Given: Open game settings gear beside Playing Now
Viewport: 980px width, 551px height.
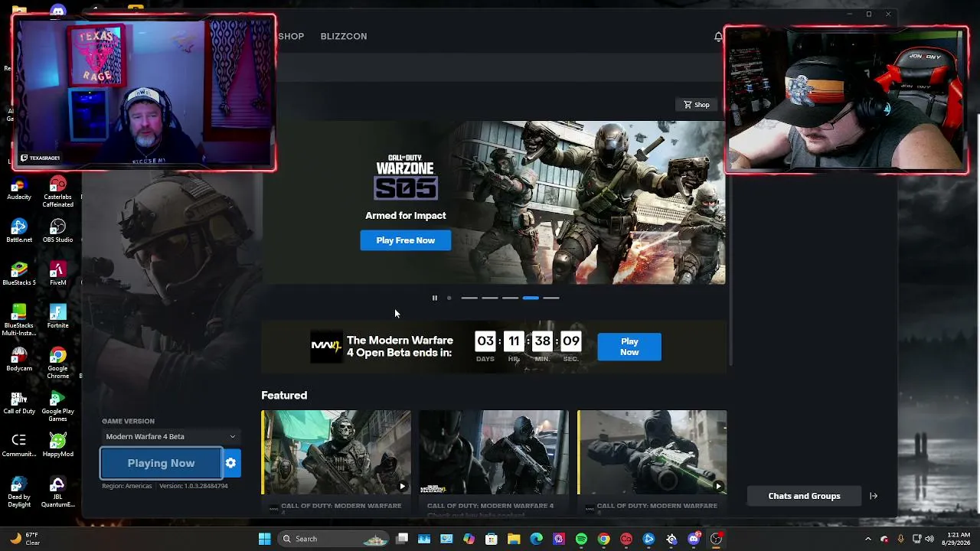Looking at the screenshot, I should point(230,463).
